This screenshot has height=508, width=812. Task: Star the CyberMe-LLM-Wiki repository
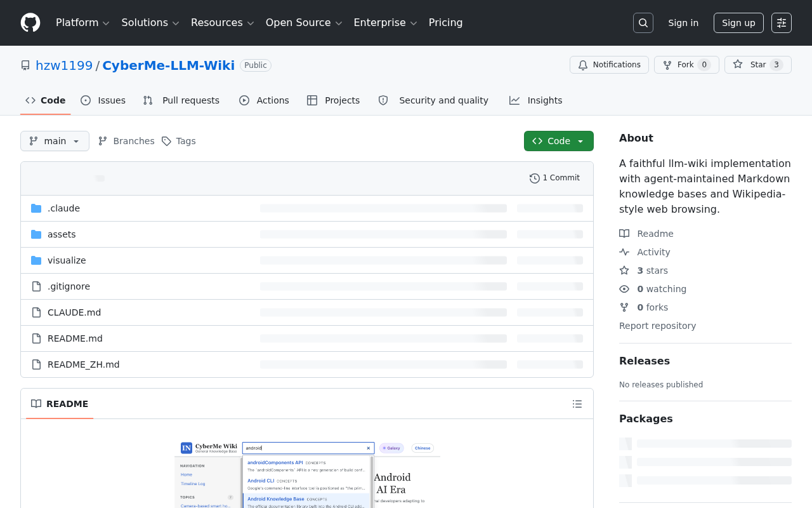[x=758, y=65]
